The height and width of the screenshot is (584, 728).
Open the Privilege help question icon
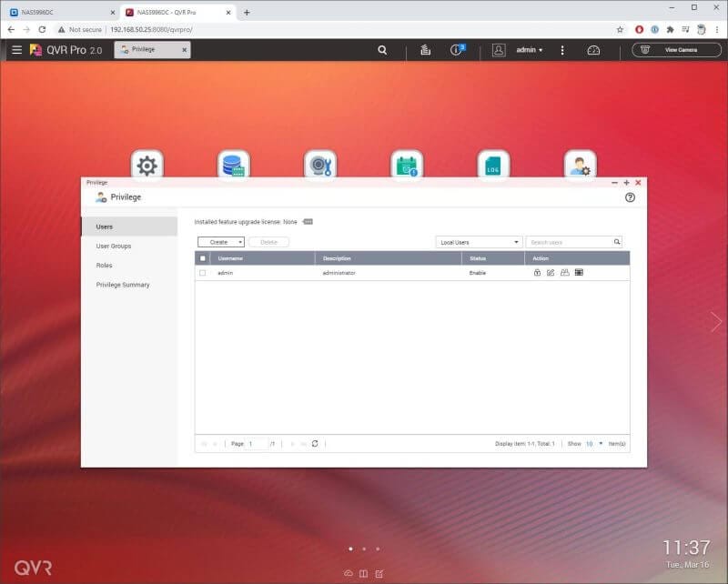[630, 197]
